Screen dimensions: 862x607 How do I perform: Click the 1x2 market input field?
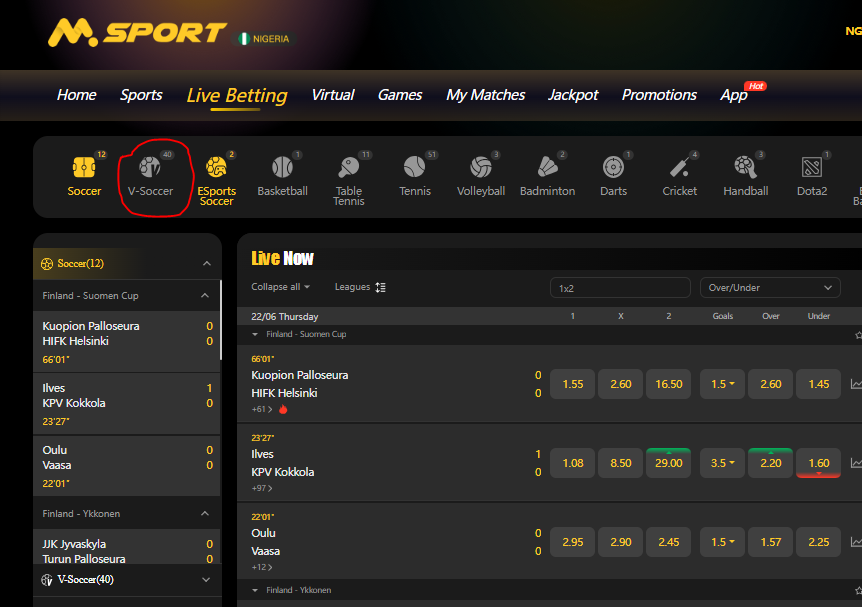coord(620,288)
